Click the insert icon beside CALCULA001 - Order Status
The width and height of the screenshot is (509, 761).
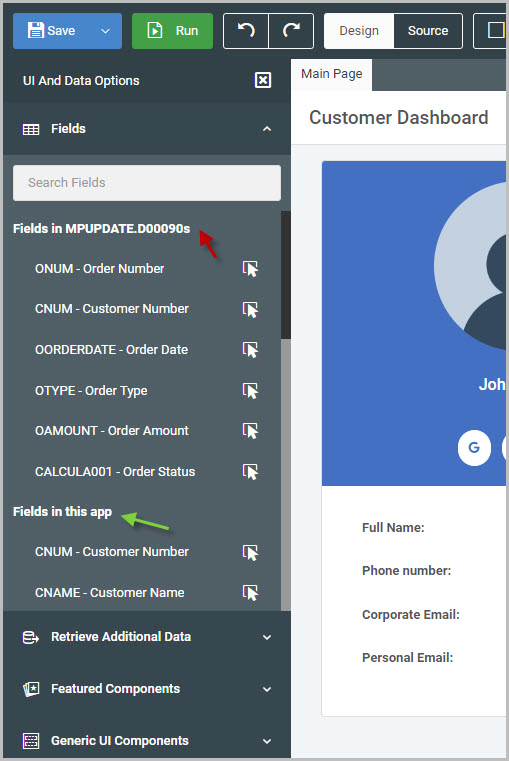[250, 471]
